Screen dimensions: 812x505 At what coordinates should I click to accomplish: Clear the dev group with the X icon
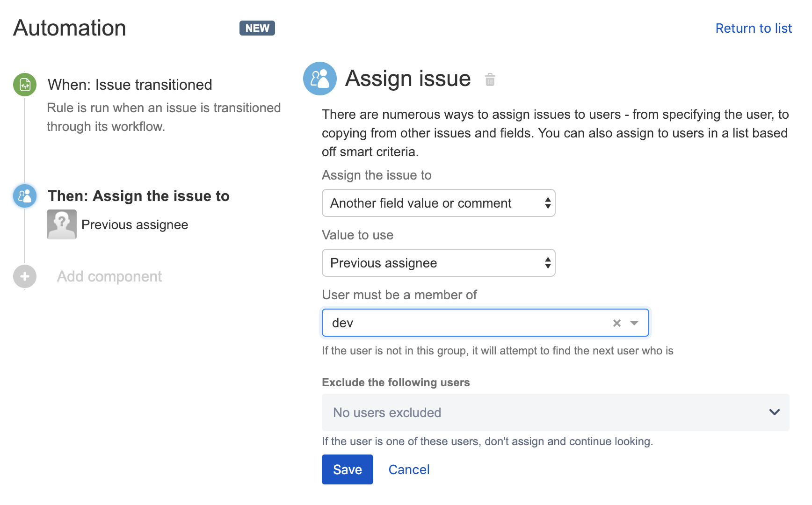click(x=617, y=323)
